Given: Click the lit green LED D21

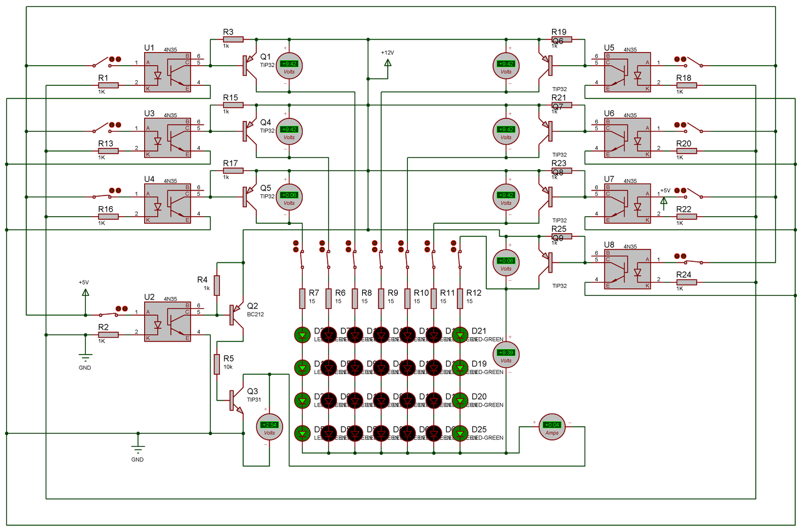Looking at the screenshot, I should pyautogui.click(x=461, y=335).
